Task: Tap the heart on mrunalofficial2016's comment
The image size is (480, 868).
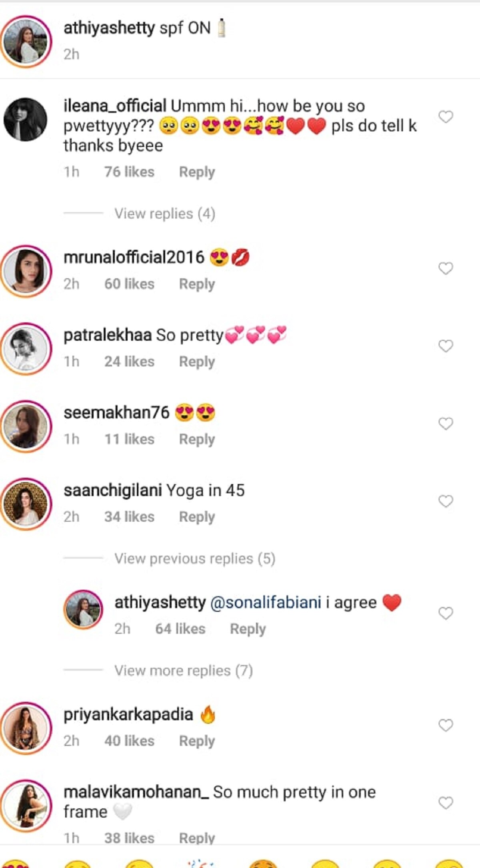Action: coord(446,268)
